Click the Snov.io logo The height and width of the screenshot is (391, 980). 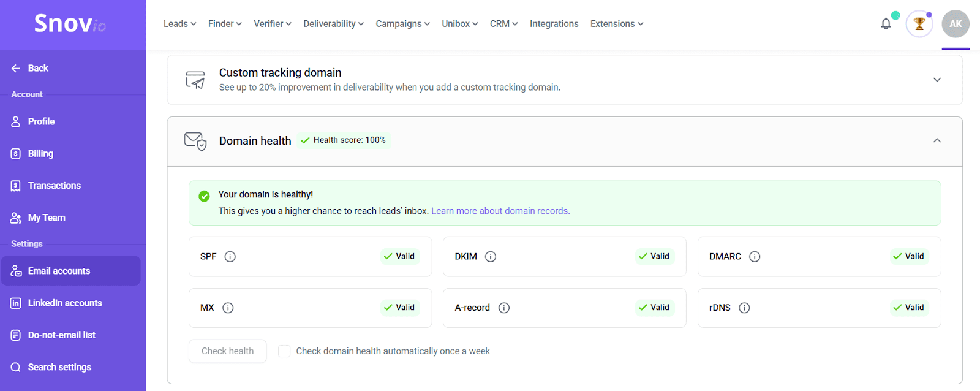coord(70,23)
